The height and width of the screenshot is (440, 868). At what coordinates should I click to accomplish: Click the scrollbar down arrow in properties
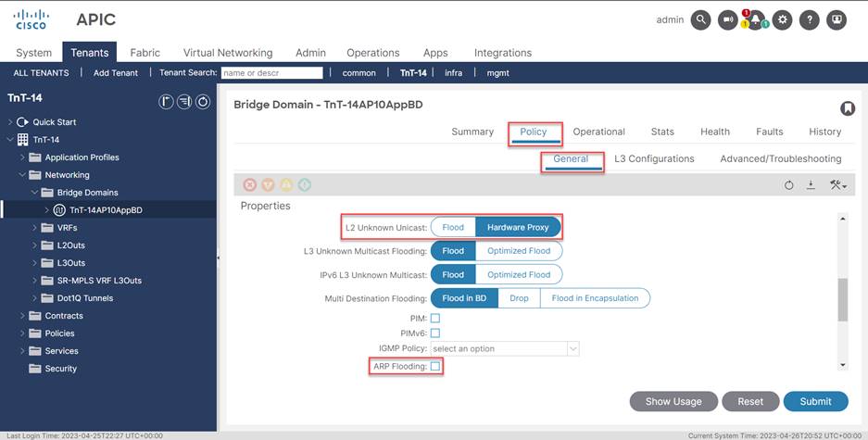tap(843, 365)
